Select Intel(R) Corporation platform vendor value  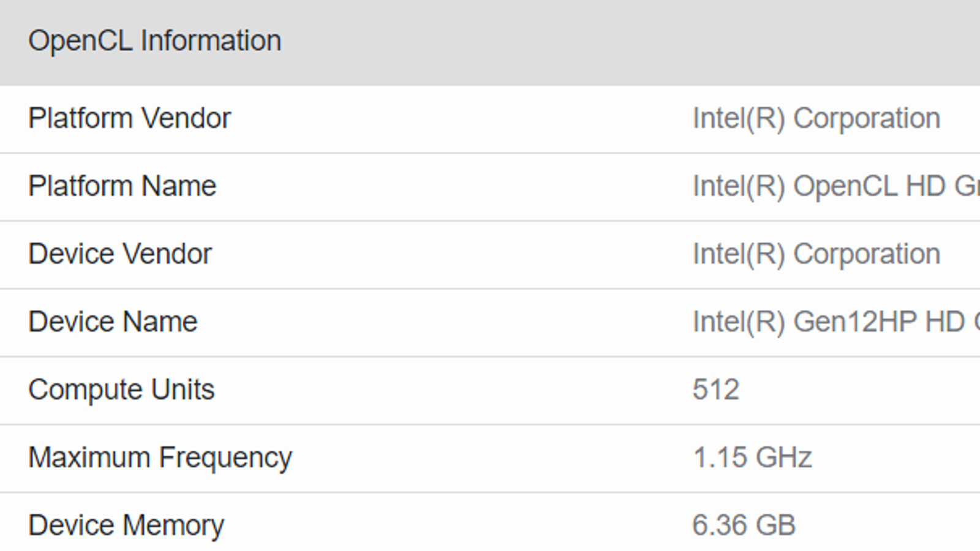click(x=816, y=118)
